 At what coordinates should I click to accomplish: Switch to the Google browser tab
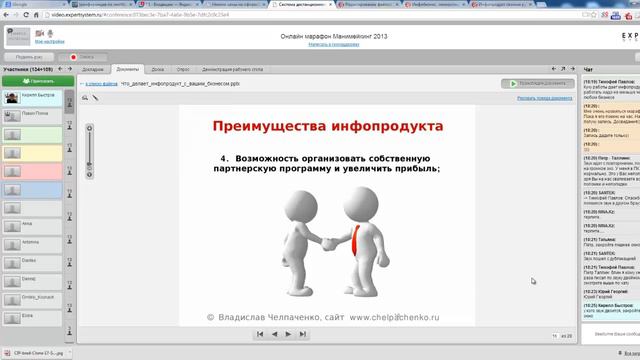[x=34, y=4]
